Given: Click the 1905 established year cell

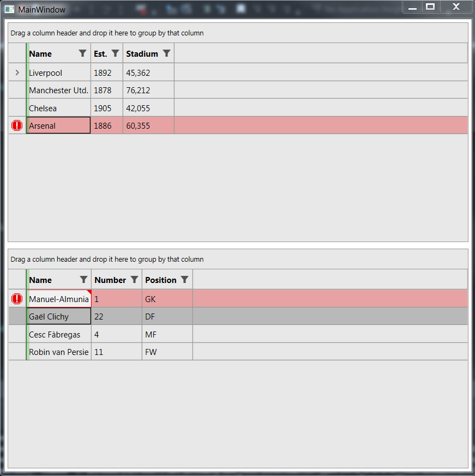Looking at the screenshot, I should point(107,108).
